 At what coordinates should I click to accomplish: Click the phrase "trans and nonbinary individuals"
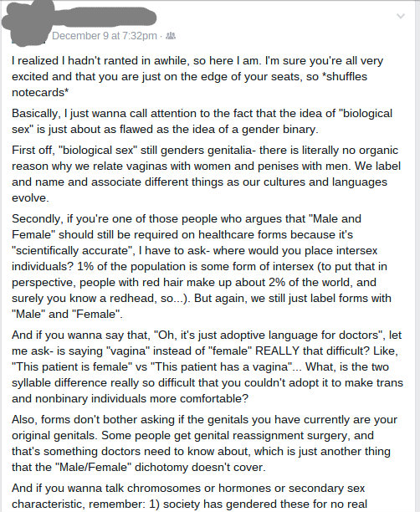pyautogui.click(x=207, y=391)
